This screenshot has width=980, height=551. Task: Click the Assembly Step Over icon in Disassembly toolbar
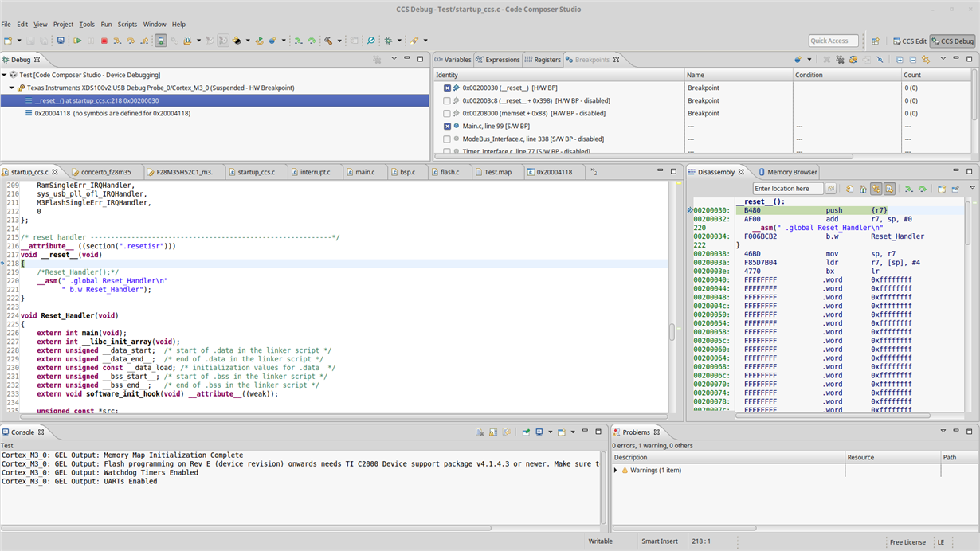coord(922,189)
